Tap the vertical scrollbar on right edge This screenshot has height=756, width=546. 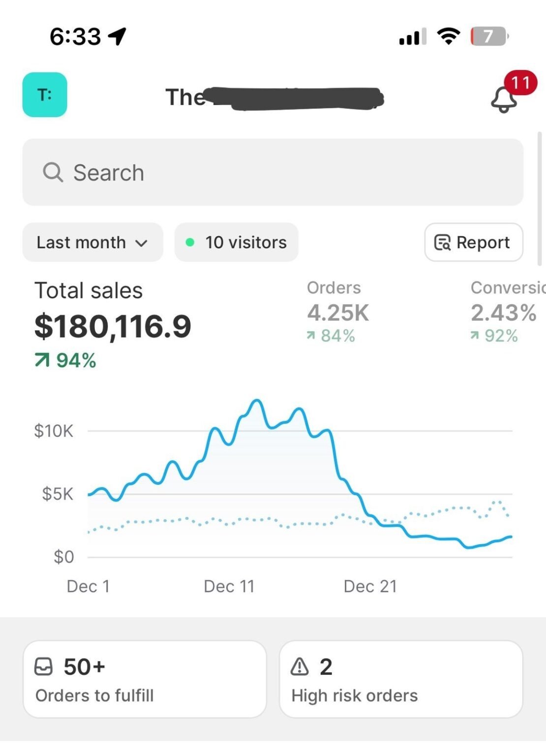539,197
